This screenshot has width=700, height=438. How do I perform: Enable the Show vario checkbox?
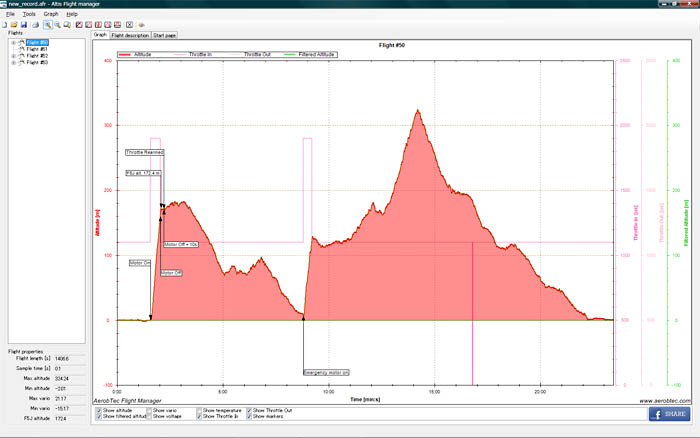coord(149,410)
